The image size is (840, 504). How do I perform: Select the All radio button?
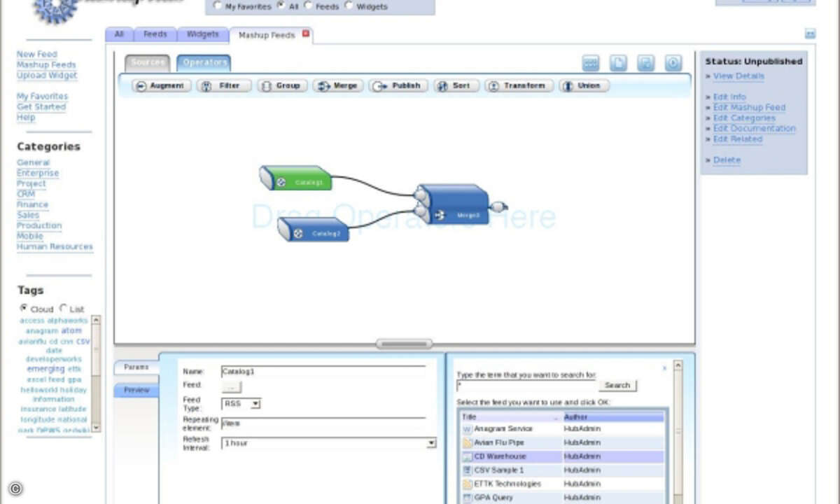281,6
